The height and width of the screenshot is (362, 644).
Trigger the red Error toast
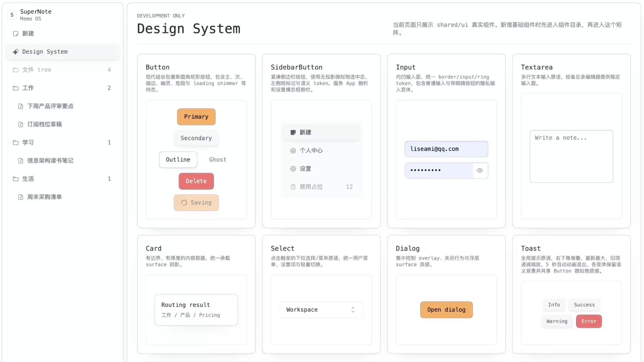[589, 321]
